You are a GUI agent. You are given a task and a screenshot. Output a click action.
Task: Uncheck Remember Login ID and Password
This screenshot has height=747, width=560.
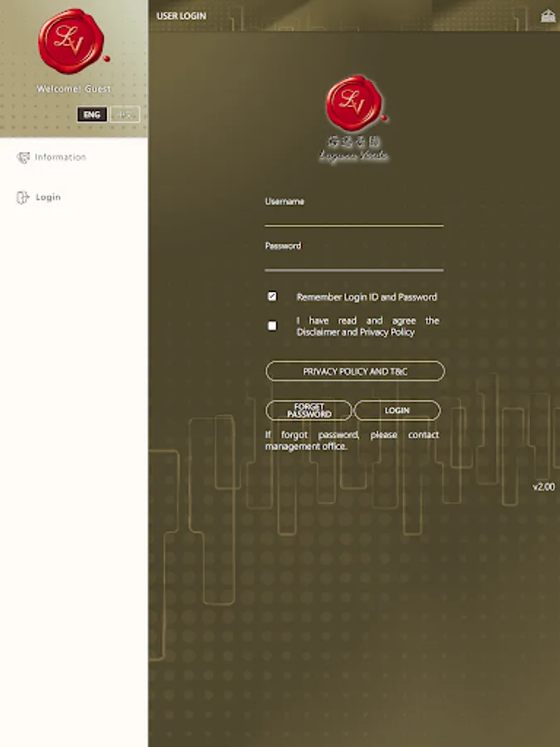tap(272, 296)
